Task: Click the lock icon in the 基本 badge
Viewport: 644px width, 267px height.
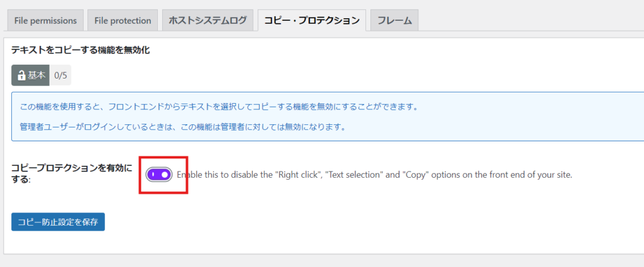Action: [21, 75]
